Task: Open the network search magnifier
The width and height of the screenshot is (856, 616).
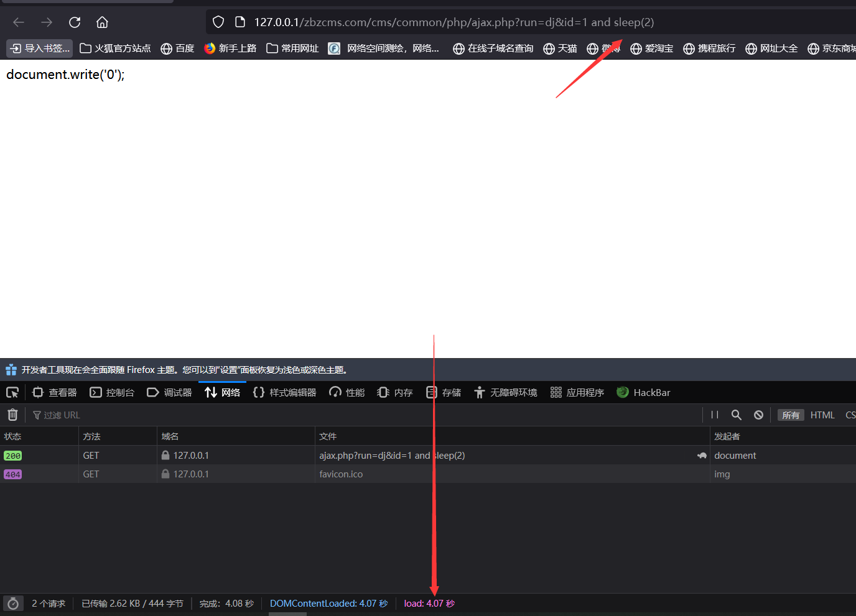Action: coord(737,415)
